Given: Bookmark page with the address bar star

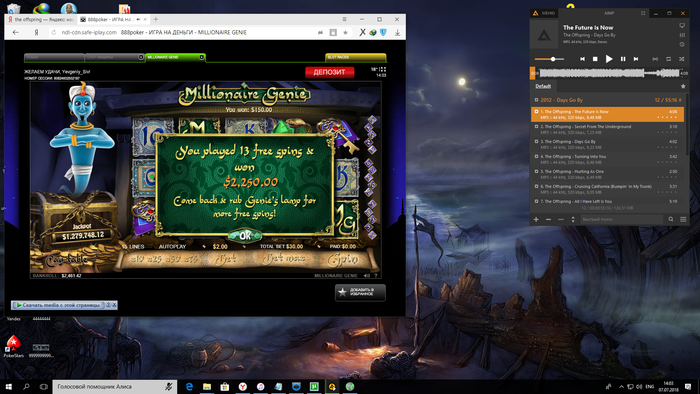Looking at the screenshot, I should coord(345,33).
